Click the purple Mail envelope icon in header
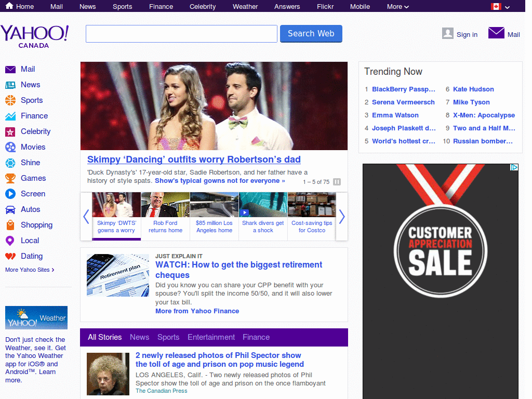The height and width of the screenshot is (399, 532). [496, 33]
